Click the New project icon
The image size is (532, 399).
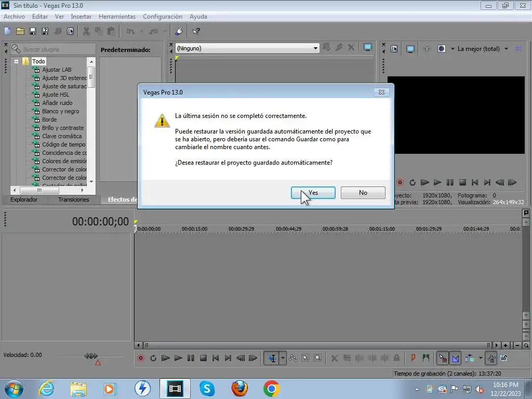7,31
